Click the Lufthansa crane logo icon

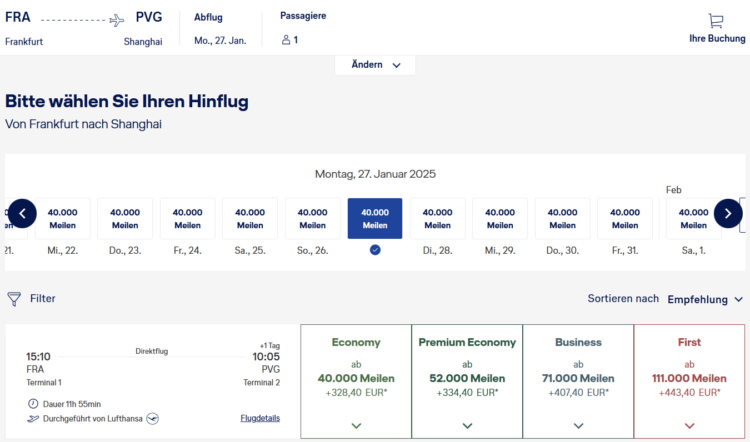152,419
